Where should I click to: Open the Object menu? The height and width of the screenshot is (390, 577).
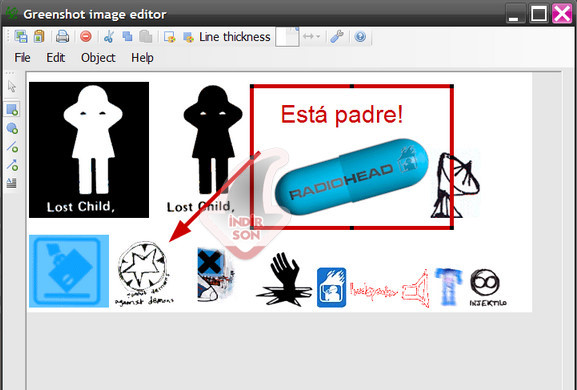[98, 58]
